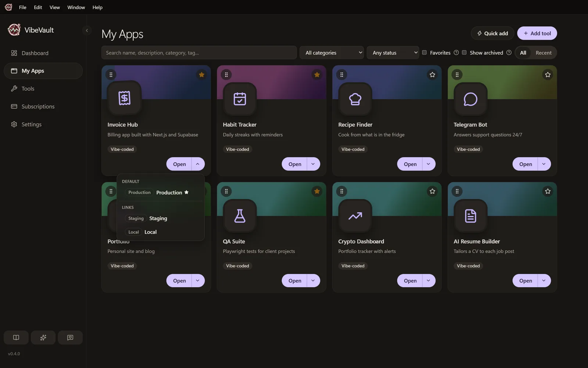Click the Recipe Finder chef hat icon
This screenshot has height=368, width=588.
click(x=355, y=98)
